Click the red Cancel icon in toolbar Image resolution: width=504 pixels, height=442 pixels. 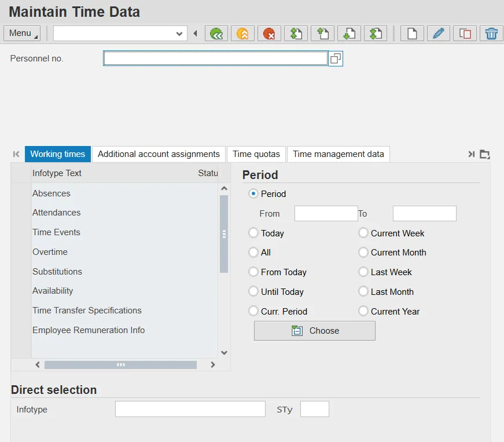[269, 34]
